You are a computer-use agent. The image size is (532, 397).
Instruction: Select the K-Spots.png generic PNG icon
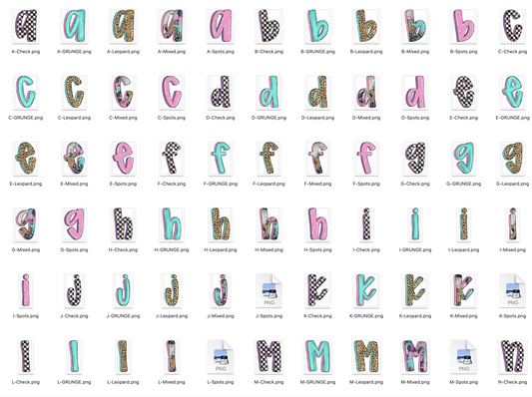(x=513, y=291)
